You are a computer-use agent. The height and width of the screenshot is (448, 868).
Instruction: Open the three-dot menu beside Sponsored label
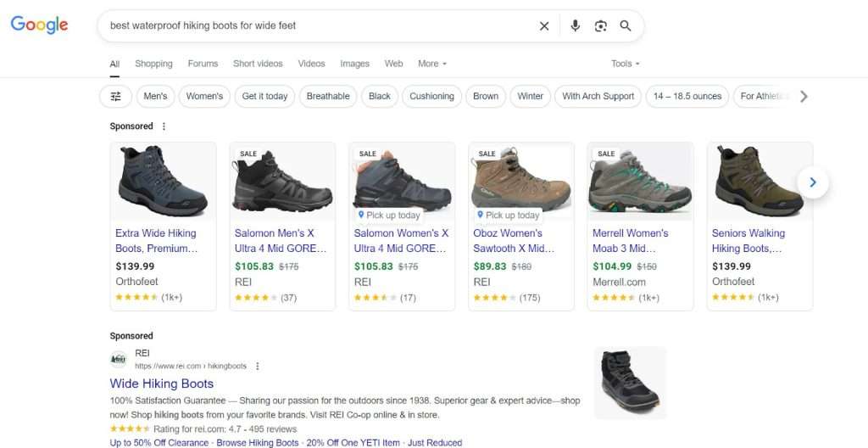(164, 126)
